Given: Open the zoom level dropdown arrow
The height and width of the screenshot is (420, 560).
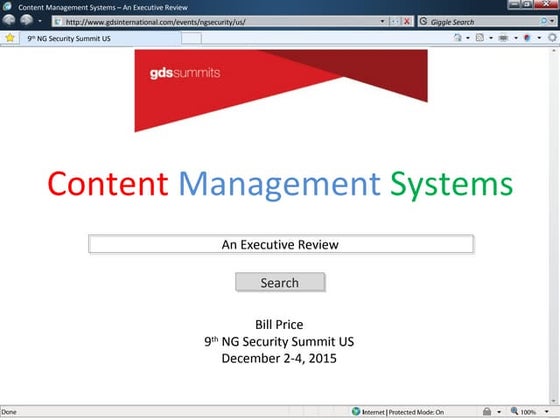Looking at the screenshot, I should 546,412.
